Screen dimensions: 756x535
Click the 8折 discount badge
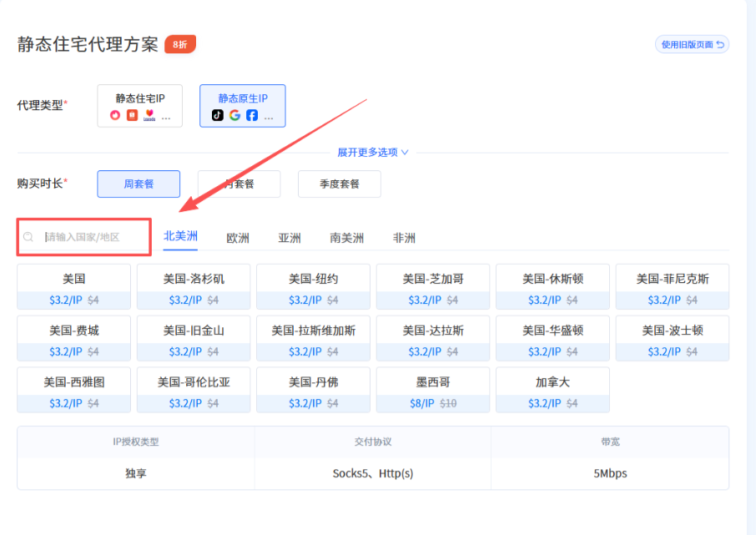click(180, 44)
